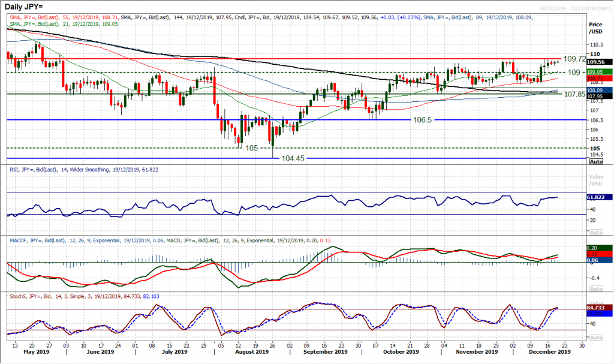Image resolution: width=614 pixels, height=364 pixels.
Task: Select the red 108.71 SMA price marker
Action: pos(595,78)
